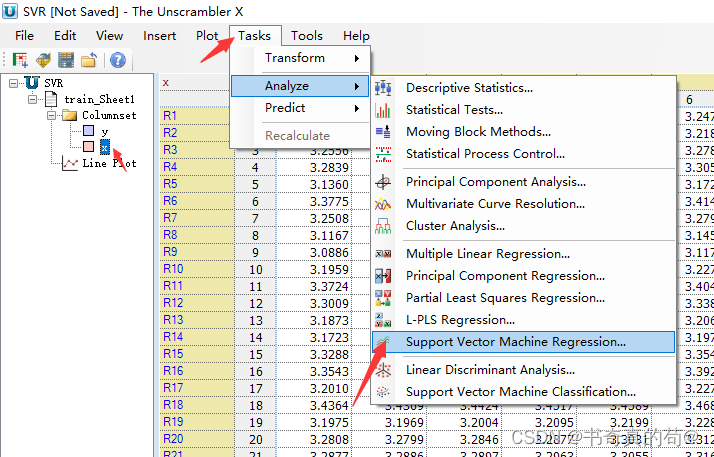Choose Statistical Process Control from the submenu
Image resolution: width=714 pixels, height=457 pixels.
click(x=523, y=154)
